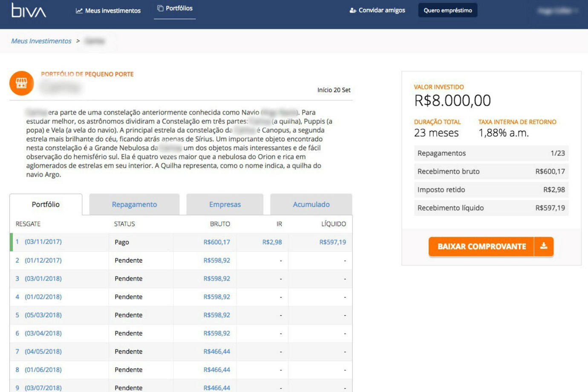Image resolution: width=588 pixels, height=392 pixels.
Task: Click the Quero empréstimo button
Action: 447,10
